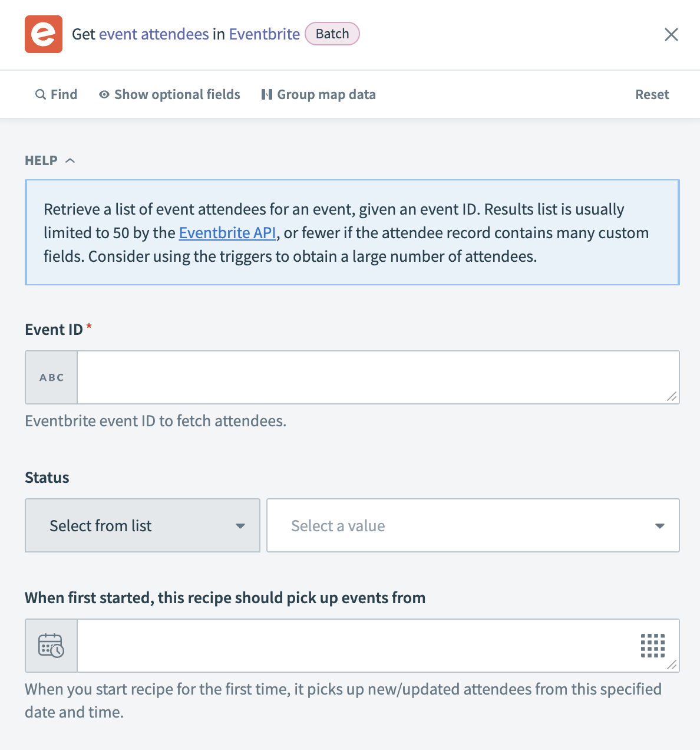Open the calendar date picker icon
This screenshot has height=750, width=700.
[x=51, y=646]
